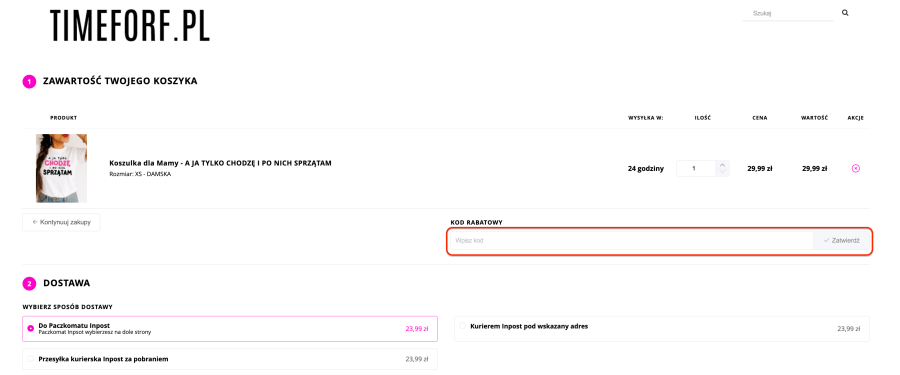The image size is (900, 375).
Task: Click the CENA column header
Action: (760, 118)
